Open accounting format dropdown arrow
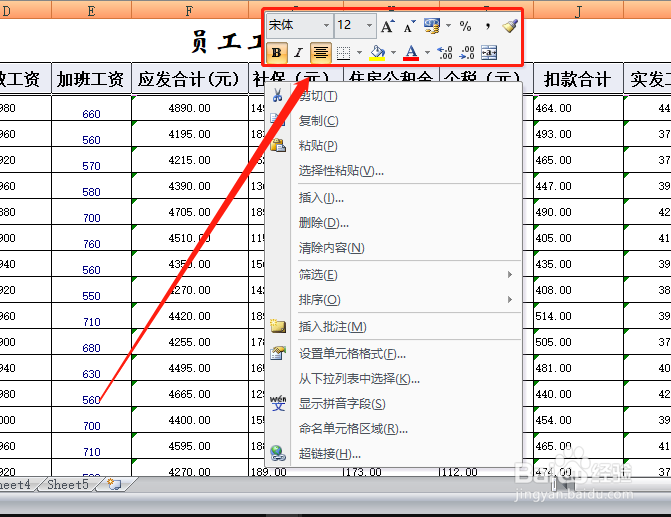This screenshot has height=517, width=671. (448, 26)
